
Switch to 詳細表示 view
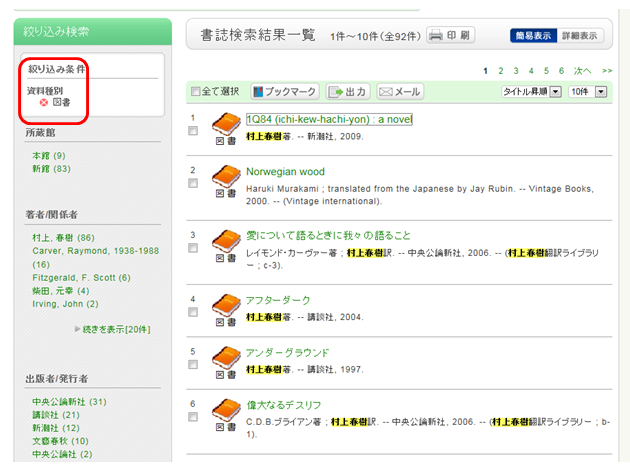[x=579, y=36]
